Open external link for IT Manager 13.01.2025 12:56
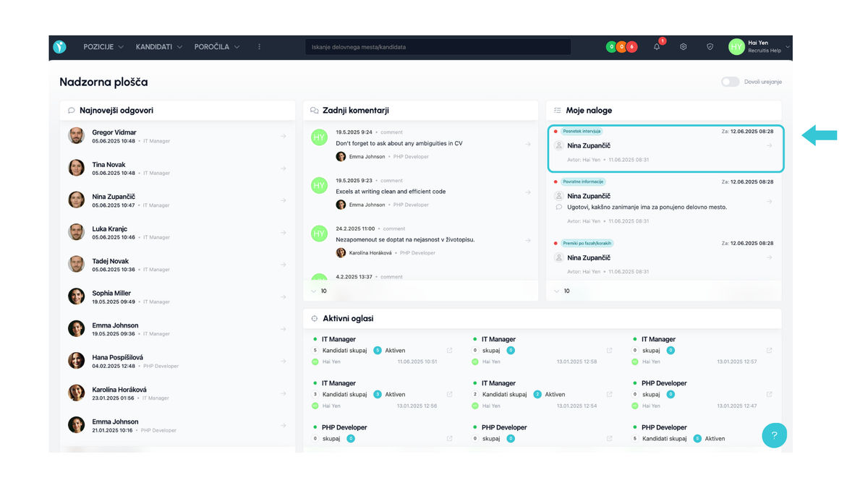 tap(449, 395)
